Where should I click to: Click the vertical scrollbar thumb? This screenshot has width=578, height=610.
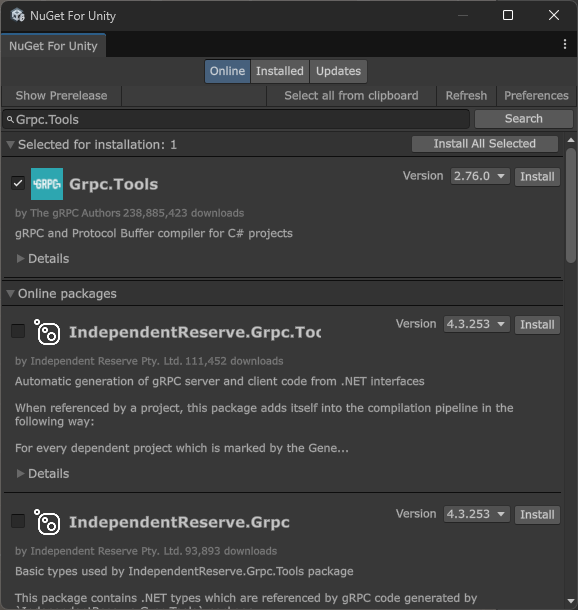coord(571,205)
